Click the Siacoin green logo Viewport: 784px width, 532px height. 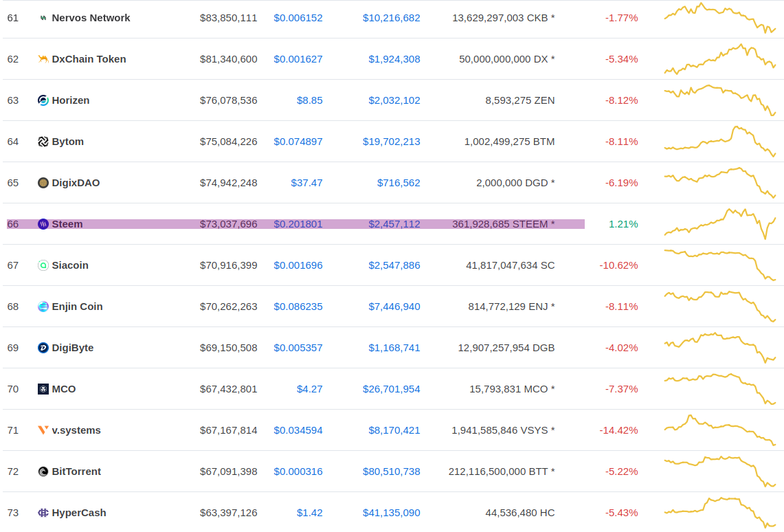[x=43, y=265]
